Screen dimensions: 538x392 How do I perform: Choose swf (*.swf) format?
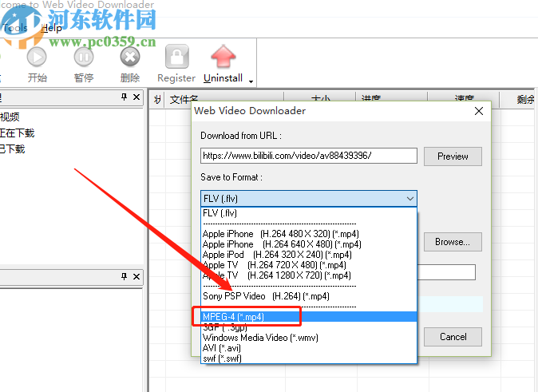pyautogui.click(x=309, y=358)
